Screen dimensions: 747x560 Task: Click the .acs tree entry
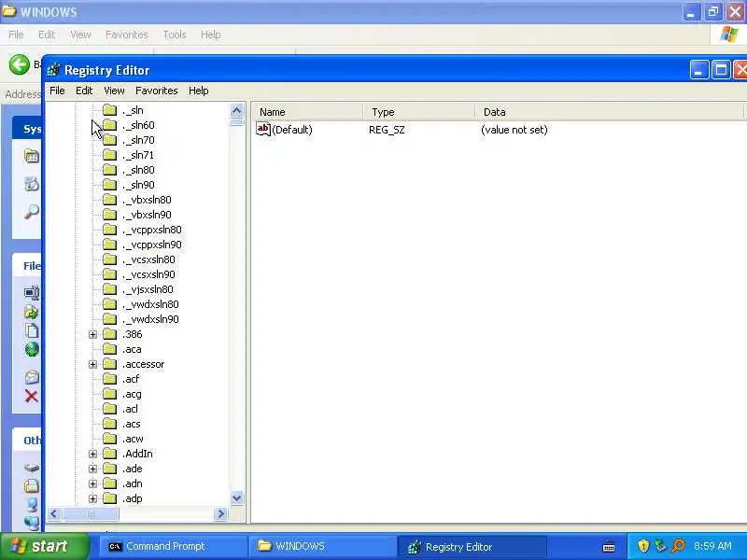pyautogui.click(x=131, y=424)
